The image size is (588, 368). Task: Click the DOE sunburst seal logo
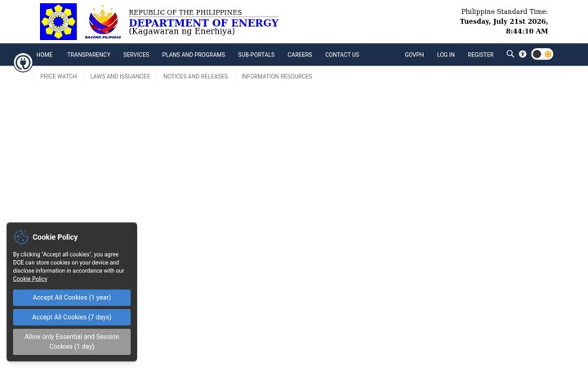(x=58, y=21)
